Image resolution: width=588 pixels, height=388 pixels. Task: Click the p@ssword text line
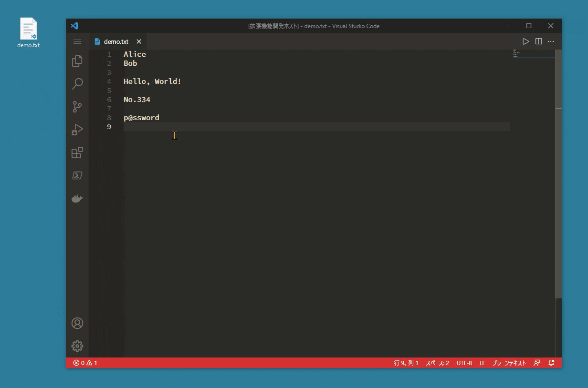coord(141,118)
